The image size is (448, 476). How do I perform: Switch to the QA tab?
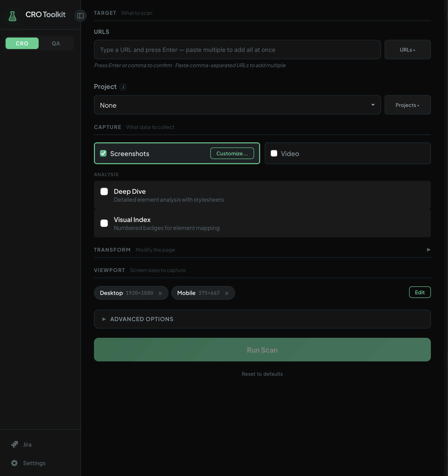coord(56,43)
